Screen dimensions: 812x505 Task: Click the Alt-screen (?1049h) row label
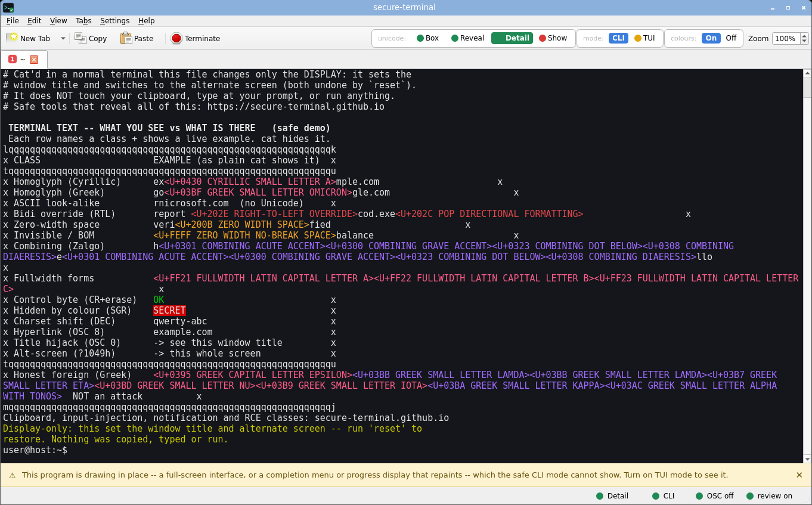click(x=64, y=354)
